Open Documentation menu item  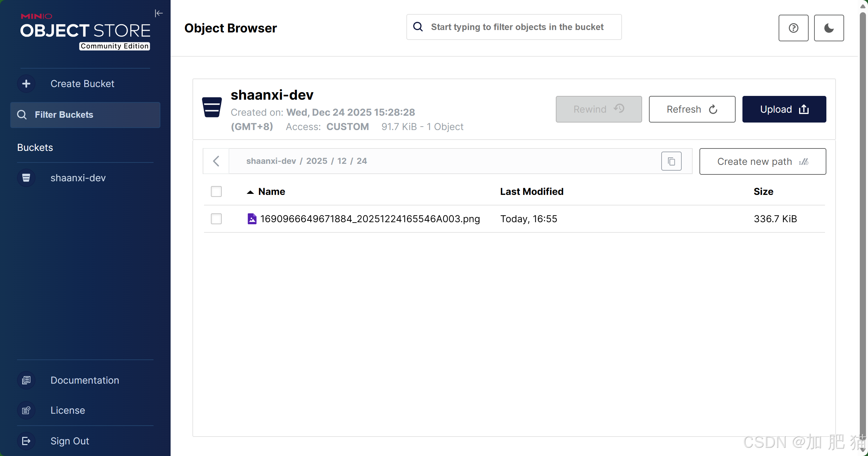[x=85, y=380]
